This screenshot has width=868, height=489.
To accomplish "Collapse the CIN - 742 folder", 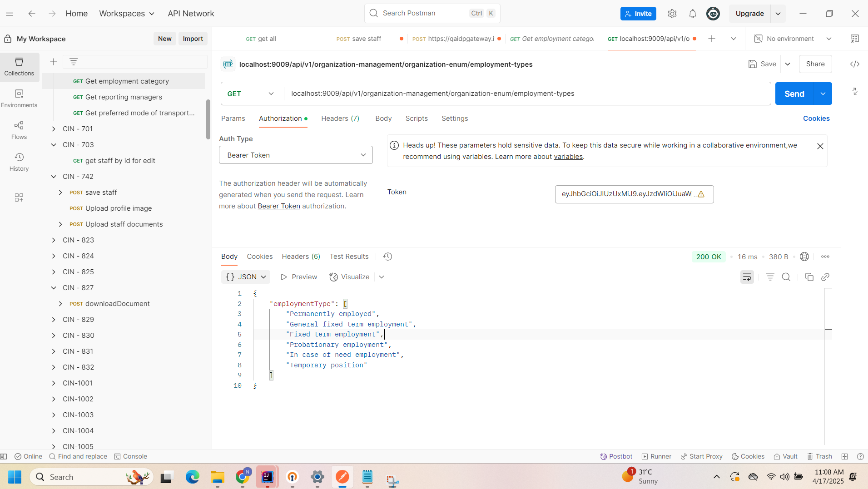I will pyautogui.click(x=54, y=177).
